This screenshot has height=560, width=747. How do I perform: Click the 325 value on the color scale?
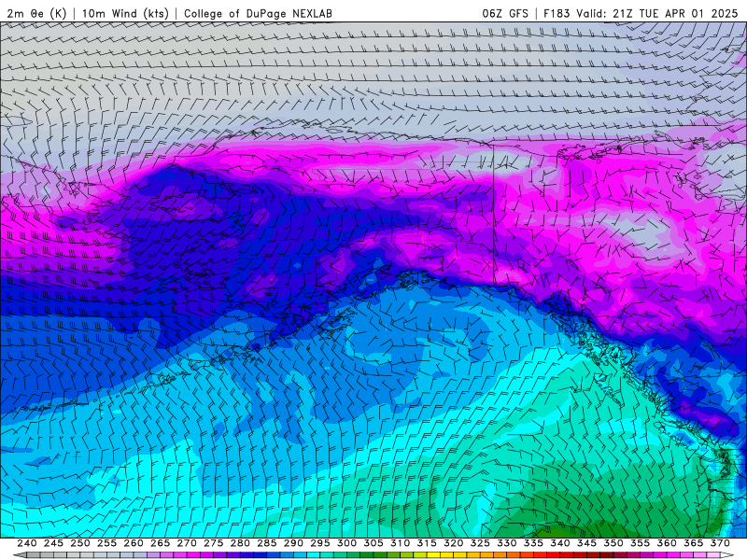pos(480,543)
